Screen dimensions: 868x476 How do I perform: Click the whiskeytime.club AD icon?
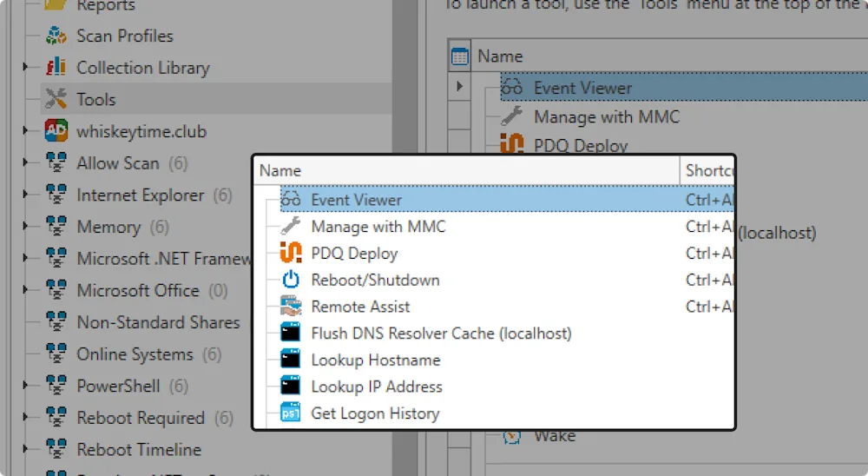[56, 130]
